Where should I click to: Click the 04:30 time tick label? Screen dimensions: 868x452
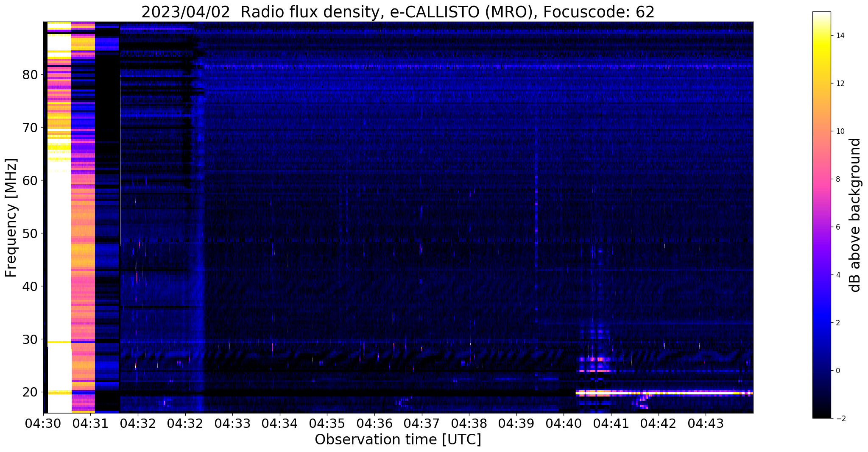pos(43,423)
